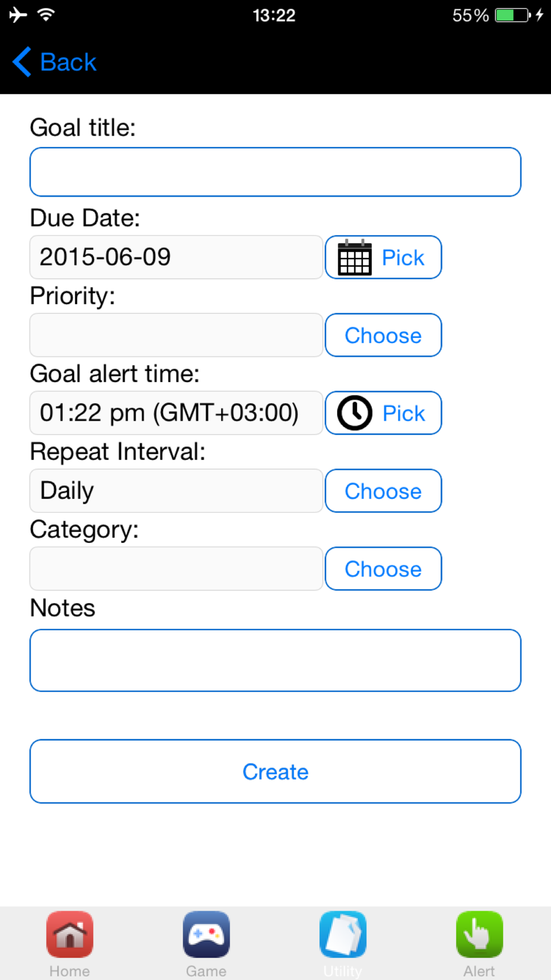Viewport: 551px width, 980px height.
Task: Tap the blue back chevron arrow
Action: click(x=22, y=62)
